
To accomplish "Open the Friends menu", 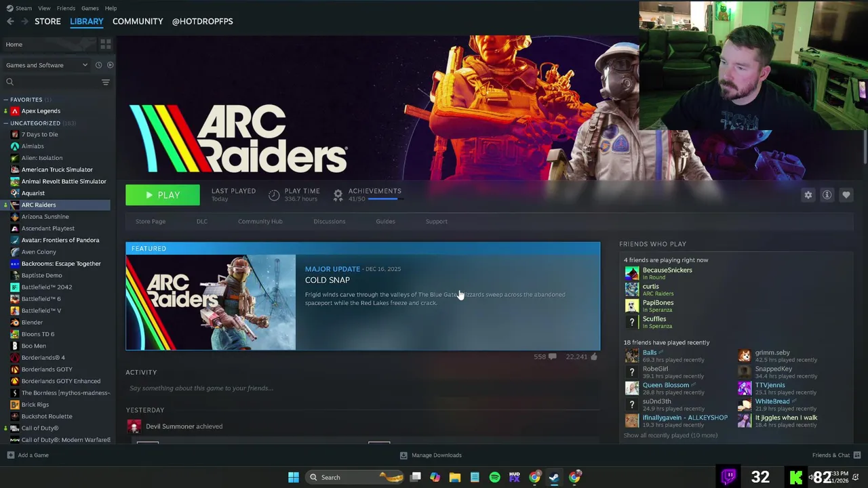I will point(66,8).
